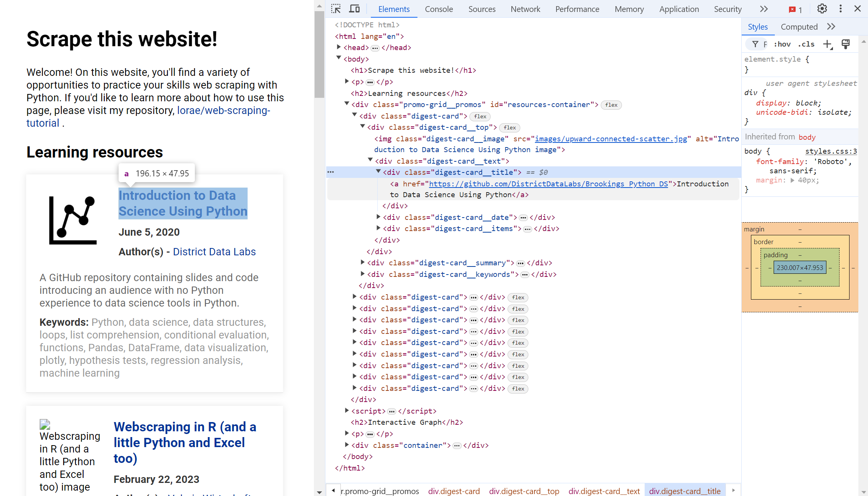Click the body inherited-from link
Image resolution: width=868 pixels, height=496 pixels.
click(x=807, y=137)
